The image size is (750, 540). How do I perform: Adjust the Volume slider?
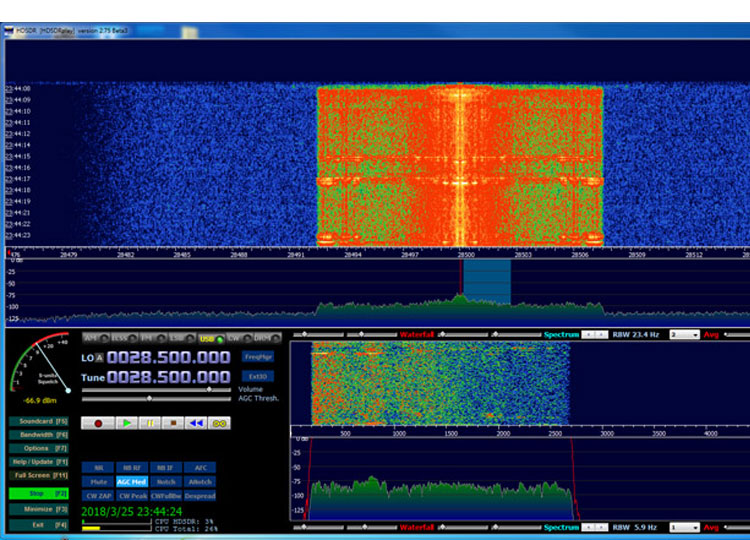(x=156, y=390)
